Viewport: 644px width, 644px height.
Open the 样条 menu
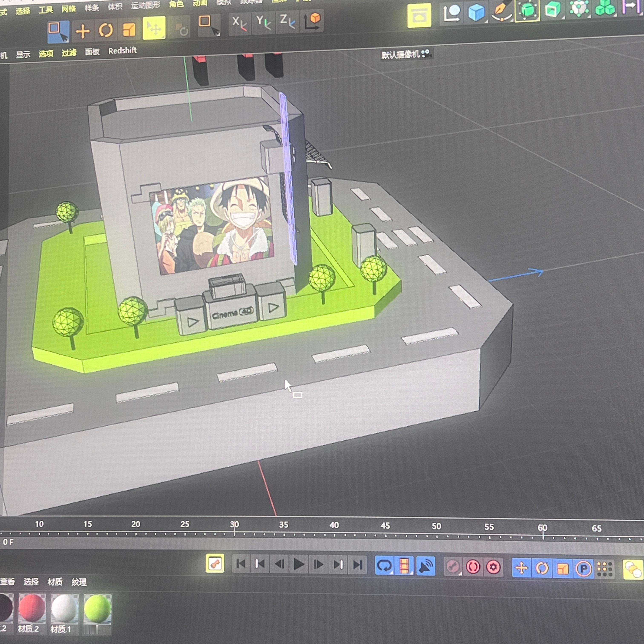click(x=92, y=8)
